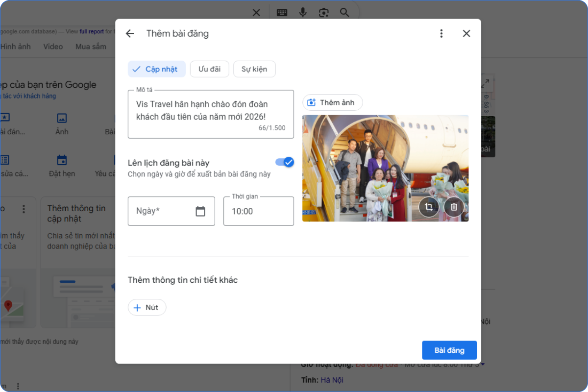Open the calendar picker in the Ngày field
The width and height of the screenshot is (588, 392).
coord(200,211)
